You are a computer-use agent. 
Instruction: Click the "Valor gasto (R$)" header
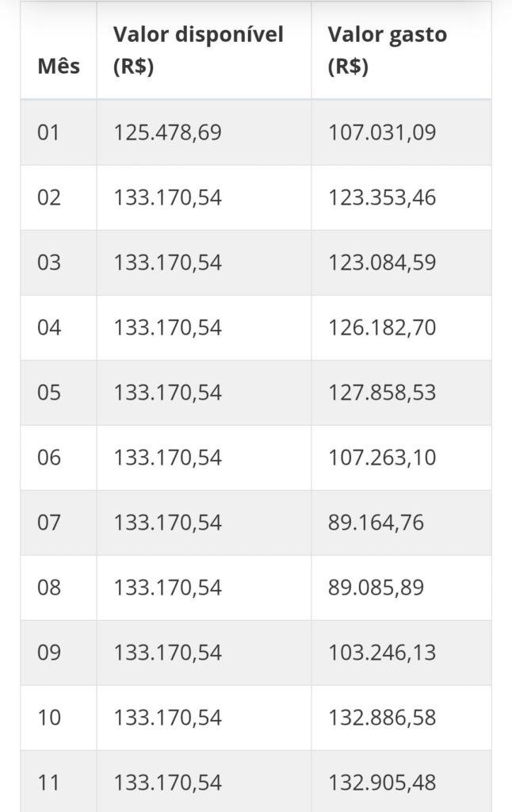(x=388, y=50)
